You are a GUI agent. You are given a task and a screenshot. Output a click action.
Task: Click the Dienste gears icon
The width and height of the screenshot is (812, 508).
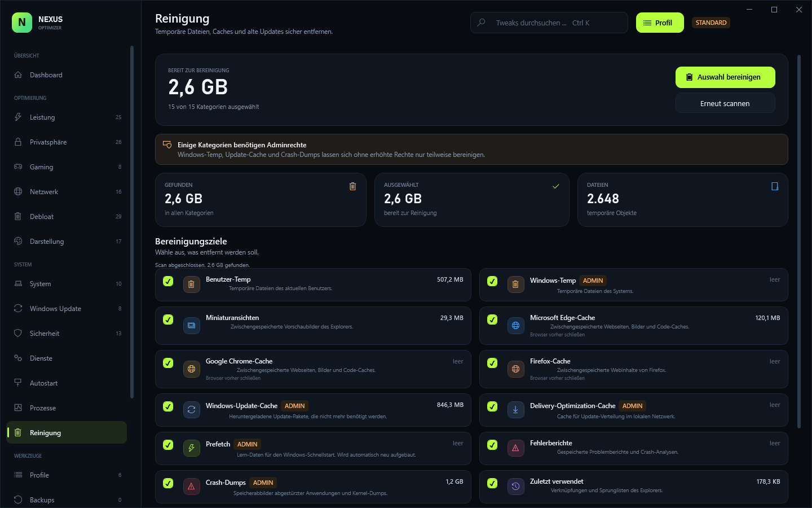pos(18,358)
